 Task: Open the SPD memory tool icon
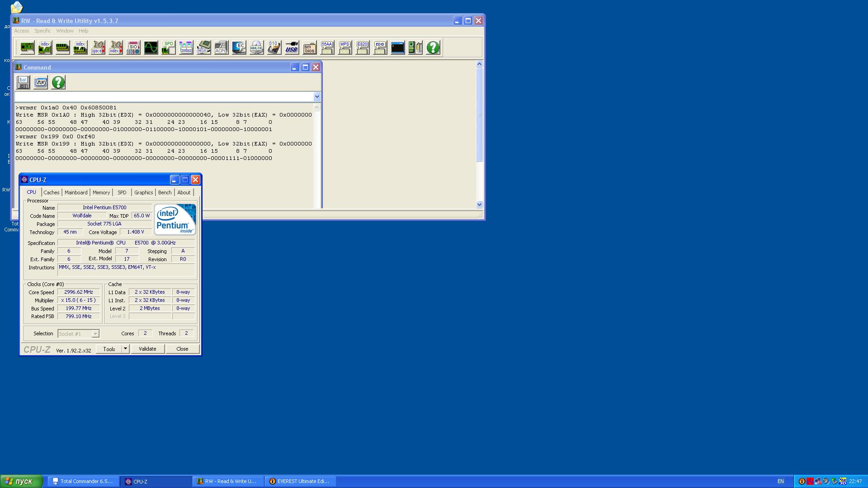tap(168, 47)
